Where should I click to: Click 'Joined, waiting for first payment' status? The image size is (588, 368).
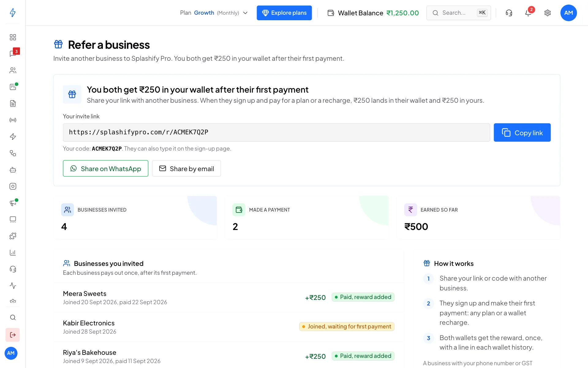347,327
